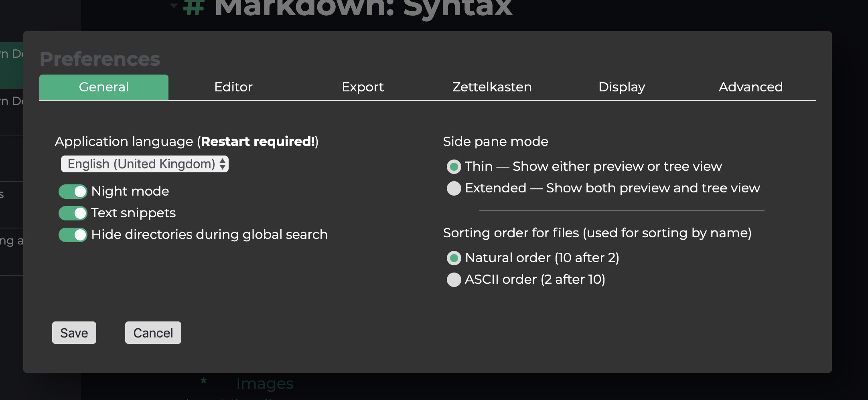Toggle Hide directories during global search
Screen dimensions: 868x400
(73, 235)
